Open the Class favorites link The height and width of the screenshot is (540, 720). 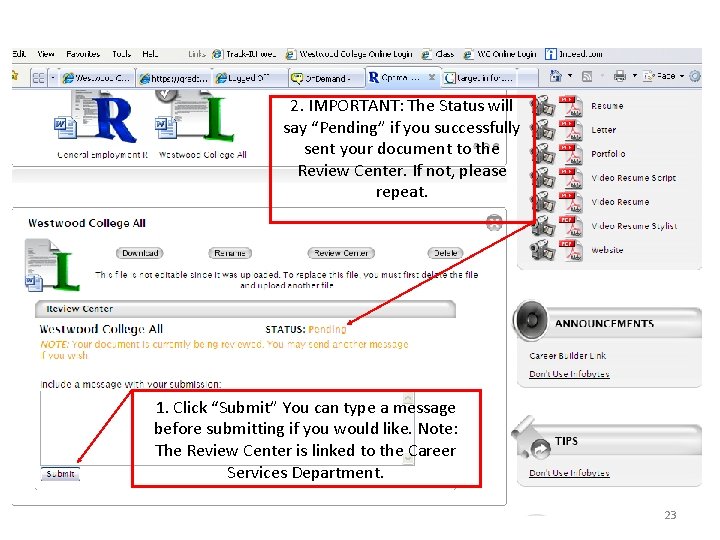tap(439, 54)
